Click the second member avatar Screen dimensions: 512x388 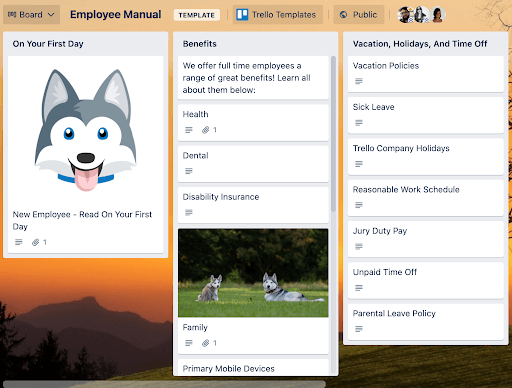421,15
